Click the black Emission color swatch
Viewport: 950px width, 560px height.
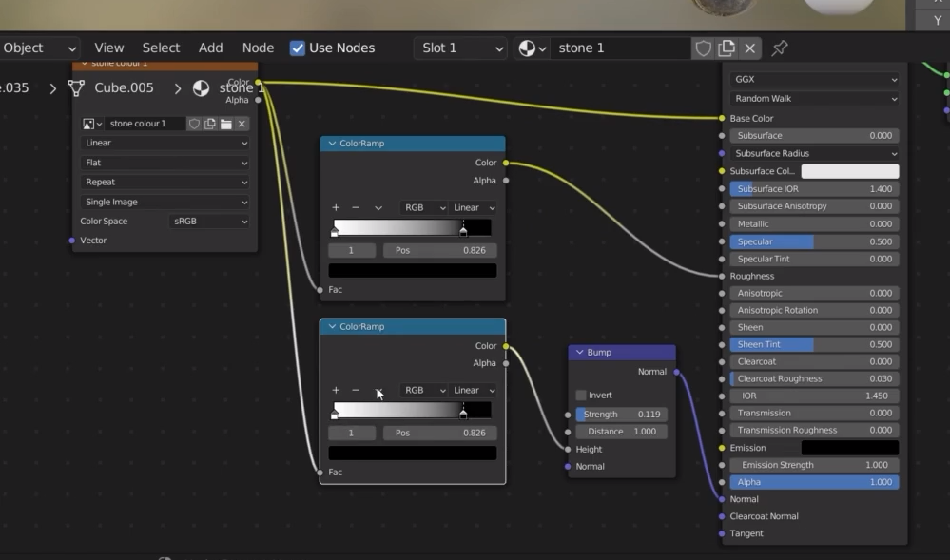coord(850,448)
